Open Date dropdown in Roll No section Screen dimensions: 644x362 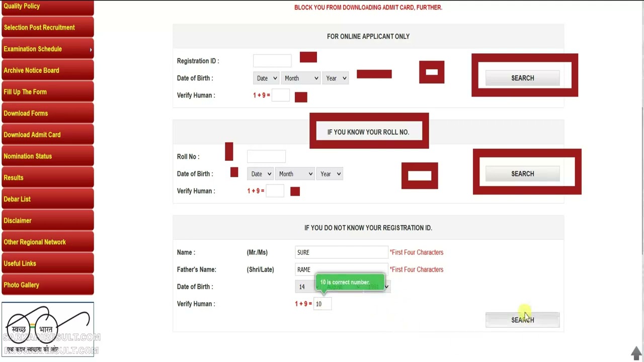[260, 174]
